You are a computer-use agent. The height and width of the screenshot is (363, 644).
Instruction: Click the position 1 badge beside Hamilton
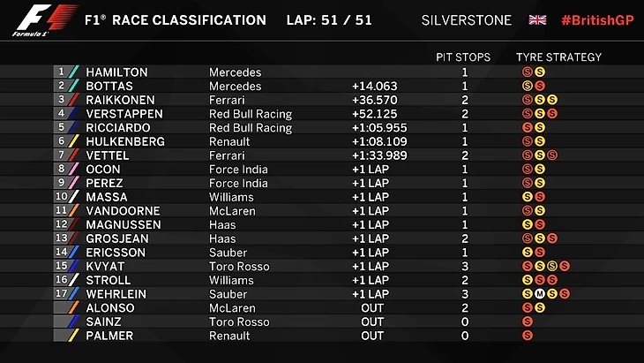point(61,72)
